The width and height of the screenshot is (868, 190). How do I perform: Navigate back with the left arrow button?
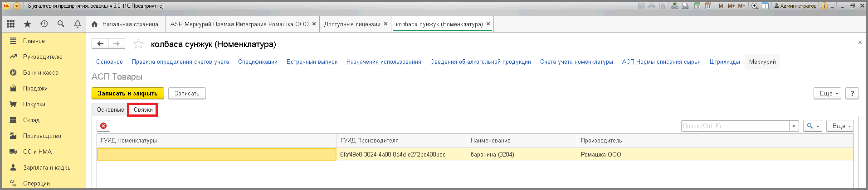[x=100, y=43]
